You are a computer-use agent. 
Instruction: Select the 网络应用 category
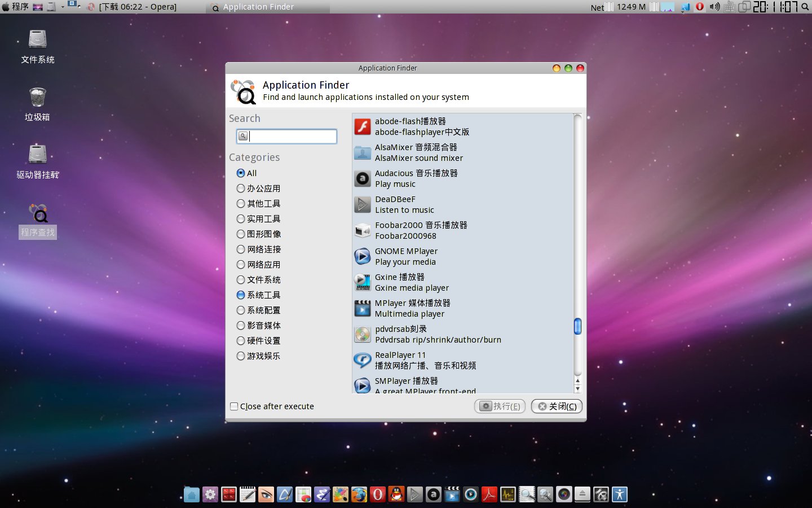tap(258, 265)
